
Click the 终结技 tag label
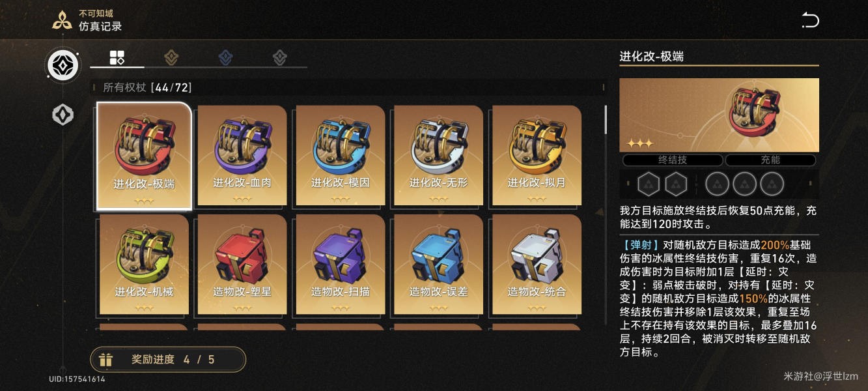click(673, 160)
